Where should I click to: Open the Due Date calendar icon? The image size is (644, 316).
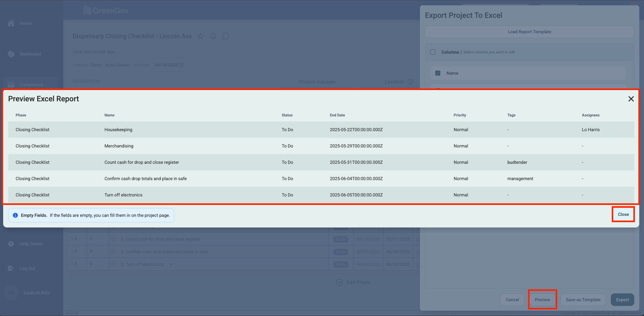point(181,65)
